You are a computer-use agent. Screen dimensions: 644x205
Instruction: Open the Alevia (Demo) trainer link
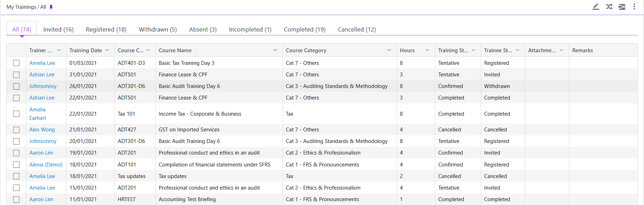[46, 165]
